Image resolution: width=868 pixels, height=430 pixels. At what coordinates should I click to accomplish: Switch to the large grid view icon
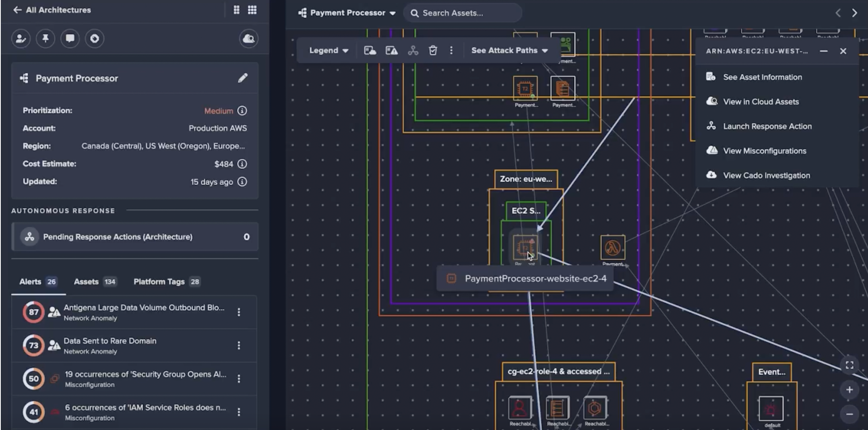(x=252, y=10)
